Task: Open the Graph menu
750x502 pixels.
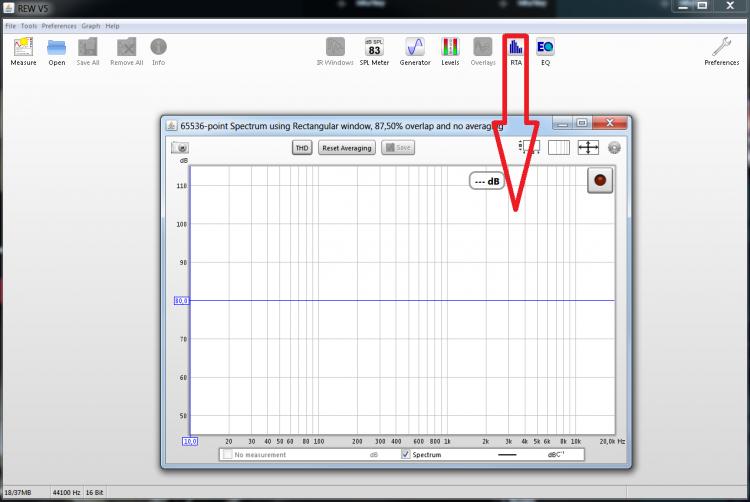Action: pos(91,26)
